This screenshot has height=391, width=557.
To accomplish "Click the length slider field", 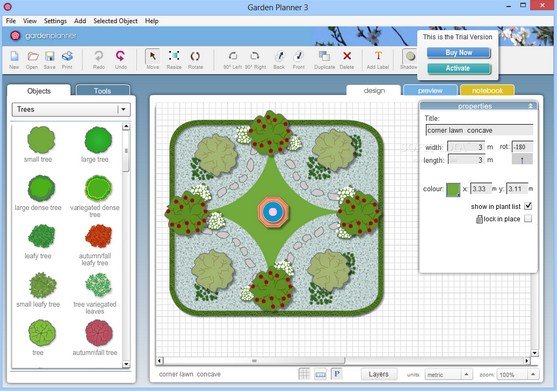I will (x=465, y=160).
